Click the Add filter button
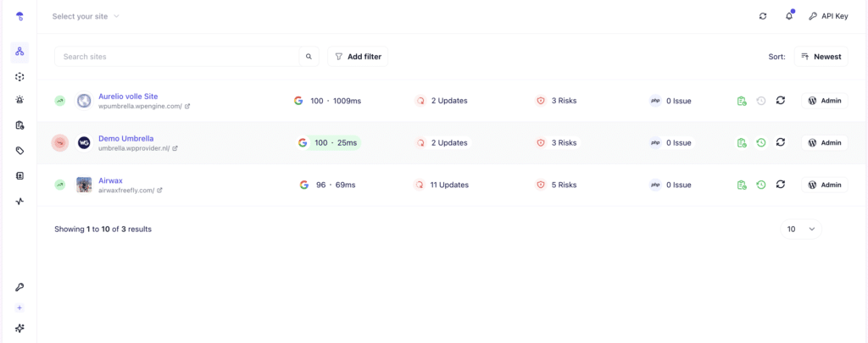Viewport: 868px width, 343px height. tap(358, 57)
